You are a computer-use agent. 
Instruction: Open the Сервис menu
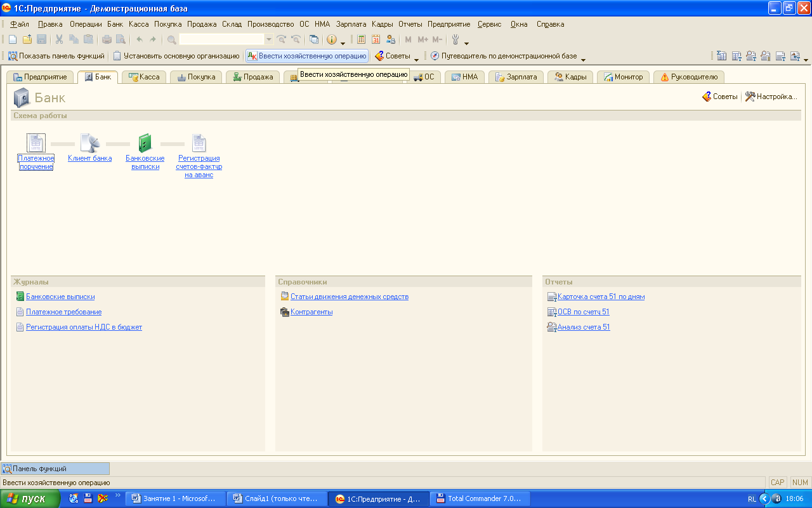490,24
